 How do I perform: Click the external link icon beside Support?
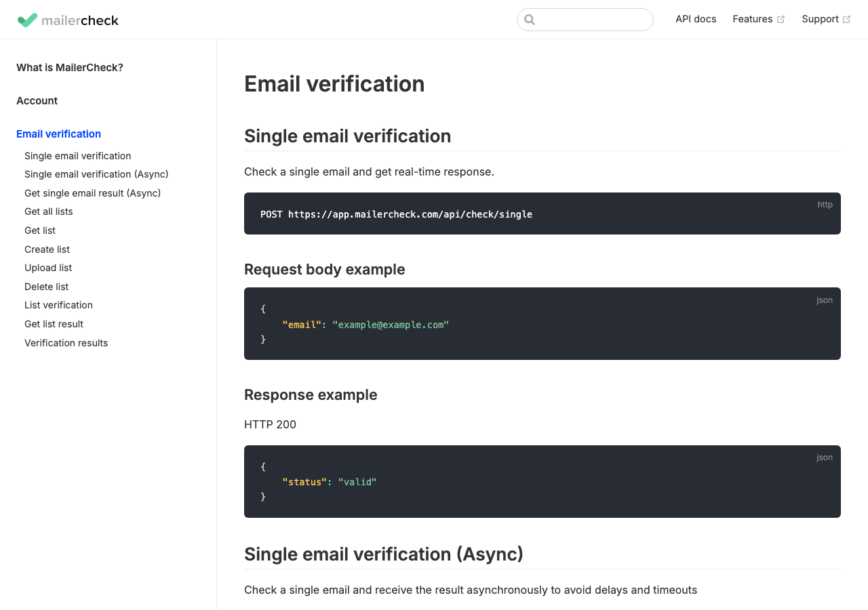point(846,20)
